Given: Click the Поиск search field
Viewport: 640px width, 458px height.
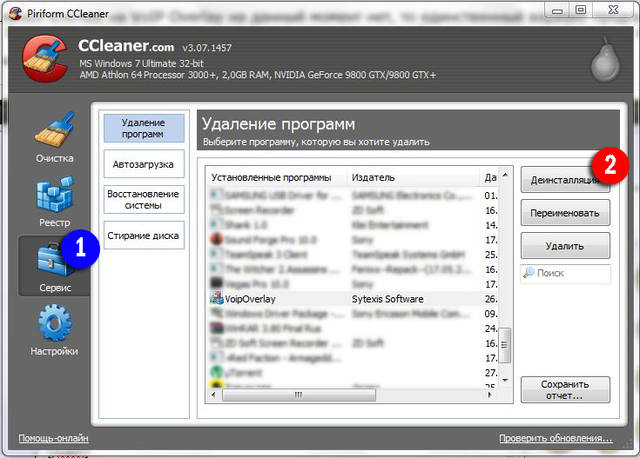Looking at the screenshot, I should point(565,273).
